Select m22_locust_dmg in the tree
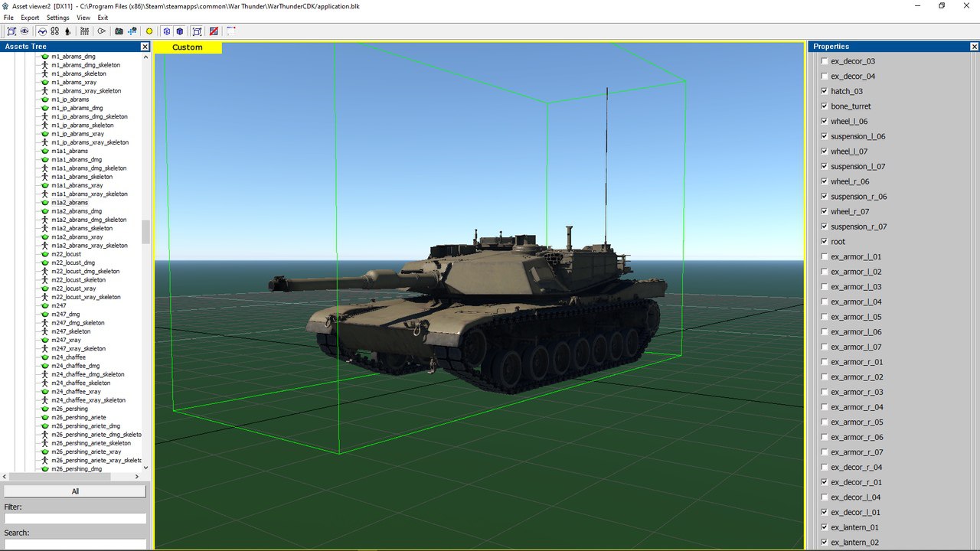980x551 pixels. click(x=73, y=262)
